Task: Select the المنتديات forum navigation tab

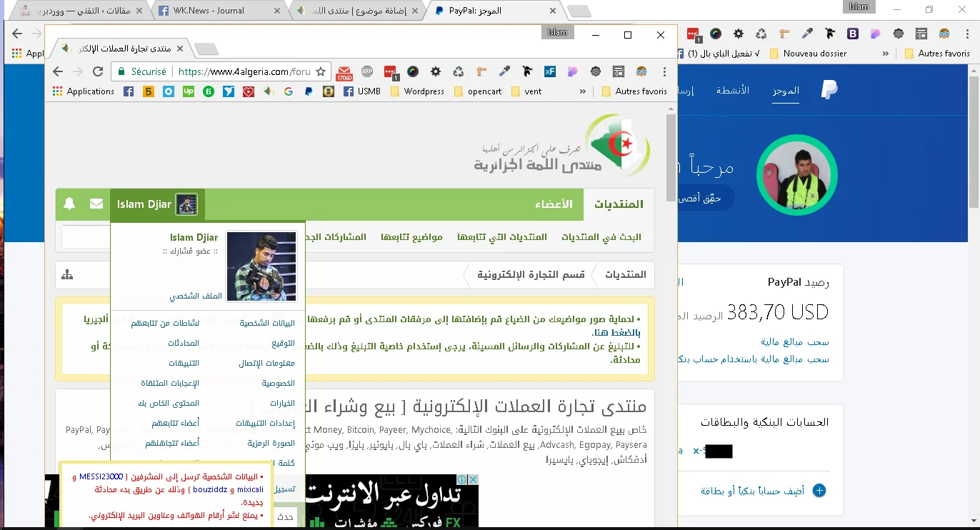Action: pyautogui.click(x=619, y=204)
